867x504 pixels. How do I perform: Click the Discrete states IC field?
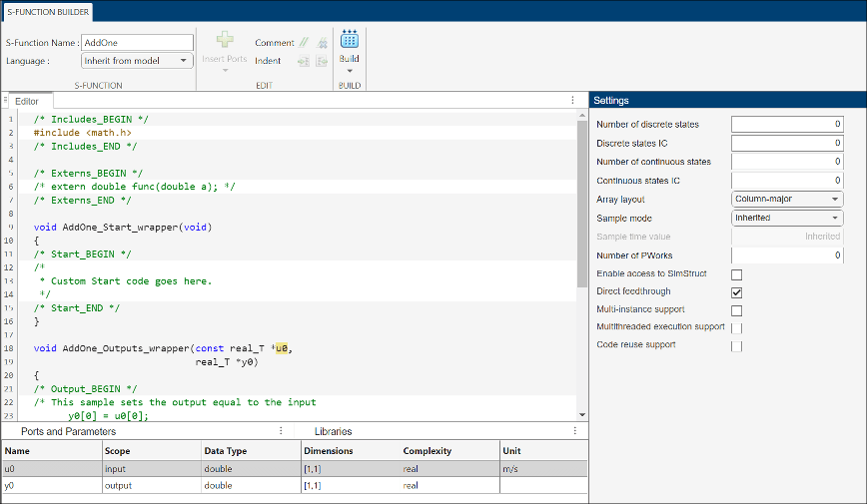click(787, 143)
